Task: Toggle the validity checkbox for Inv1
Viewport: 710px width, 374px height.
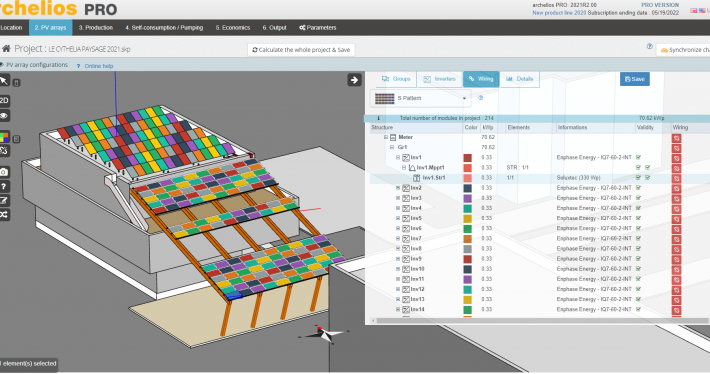Action: tap(638, 158)
